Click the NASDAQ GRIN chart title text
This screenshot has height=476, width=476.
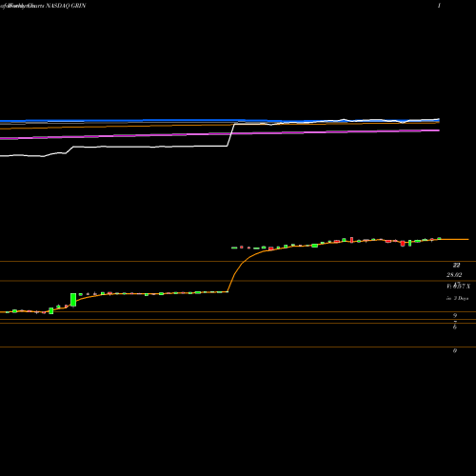[66, 6]
